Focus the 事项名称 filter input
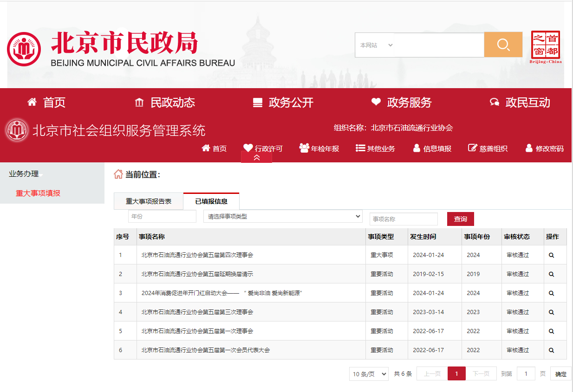 (x=404, y=219)
